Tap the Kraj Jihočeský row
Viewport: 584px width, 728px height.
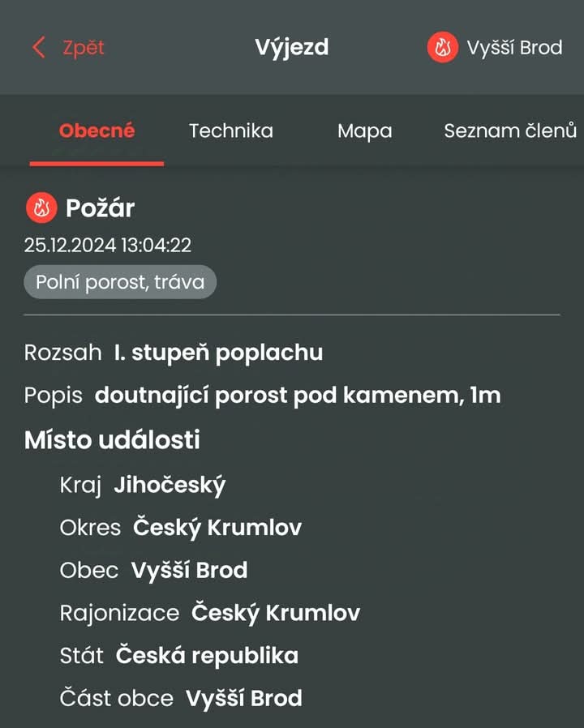click(x=143, y=486)
